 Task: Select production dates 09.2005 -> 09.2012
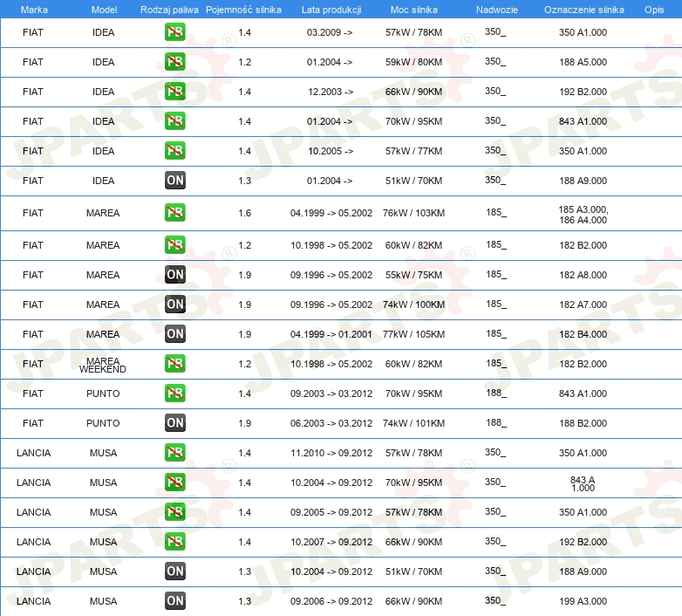331,512
